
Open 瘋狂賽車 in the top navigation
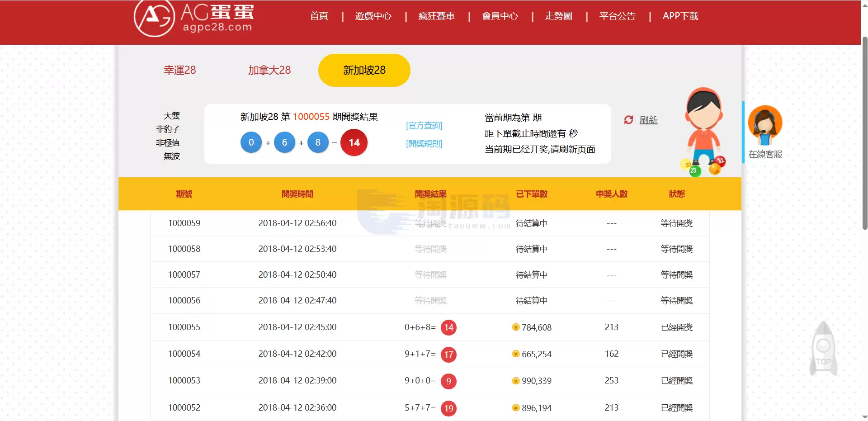[437, 16]
